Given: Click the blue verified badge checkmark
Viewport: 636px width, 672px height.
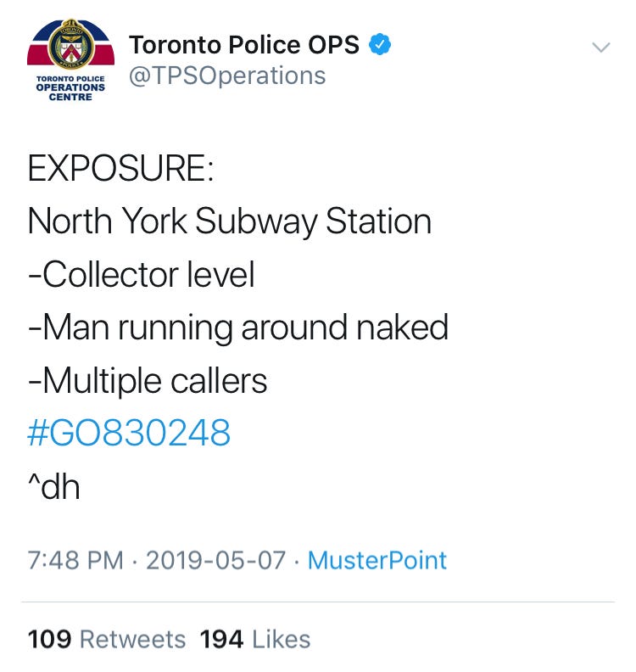Looking at the screenshot, I should (x=380, y=45).
